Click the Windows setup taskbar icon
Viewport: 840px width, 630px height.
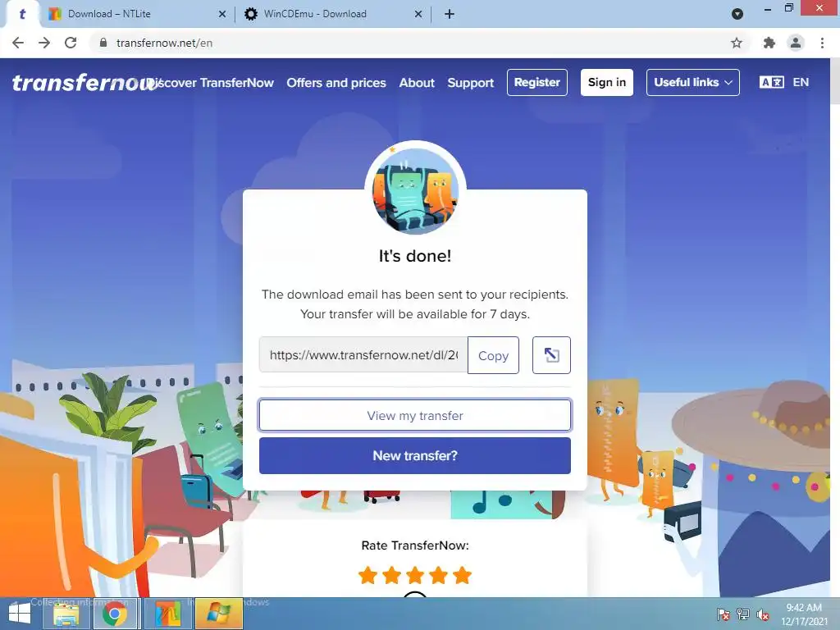(218, 614)
